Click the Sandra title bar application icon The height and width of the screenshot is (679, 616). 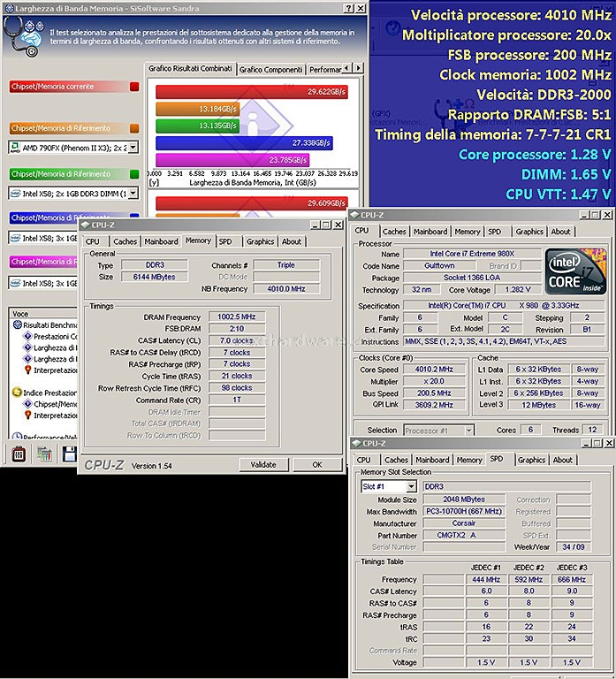tap(9, 8)
